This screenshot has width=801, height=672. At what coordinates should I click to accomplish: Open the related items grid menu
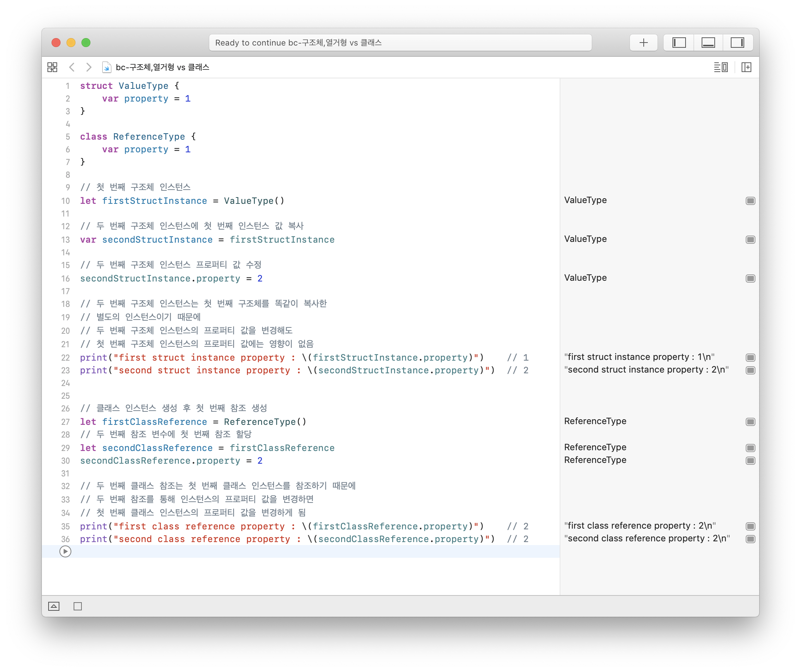[52, 68]
